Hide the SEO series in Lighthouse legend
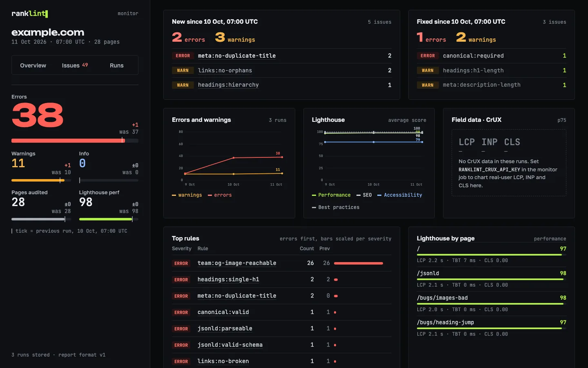 pos(364,195)
